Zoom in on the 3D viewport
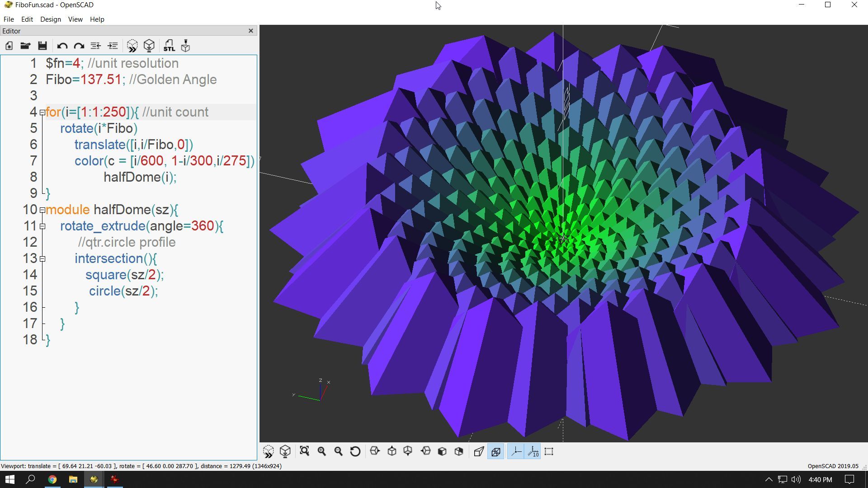868x488 pixels. click(x=321, y=451)
